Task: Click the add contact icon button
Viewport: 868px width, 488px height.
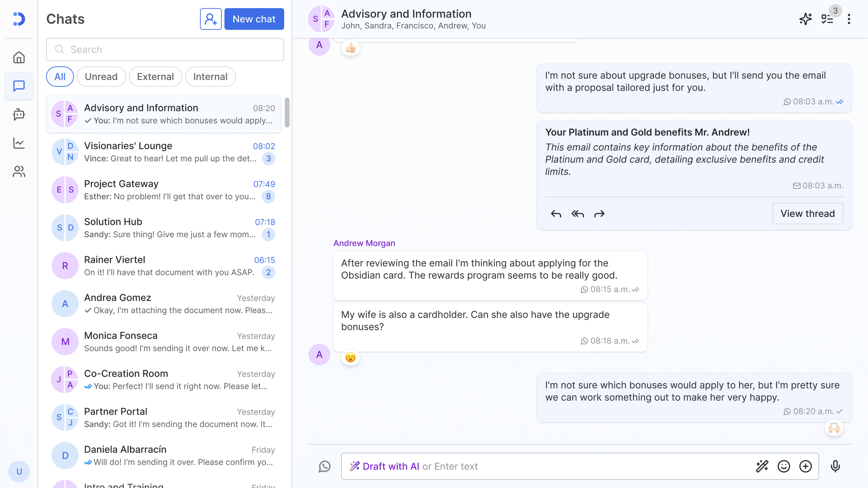Action: [211, 19]
